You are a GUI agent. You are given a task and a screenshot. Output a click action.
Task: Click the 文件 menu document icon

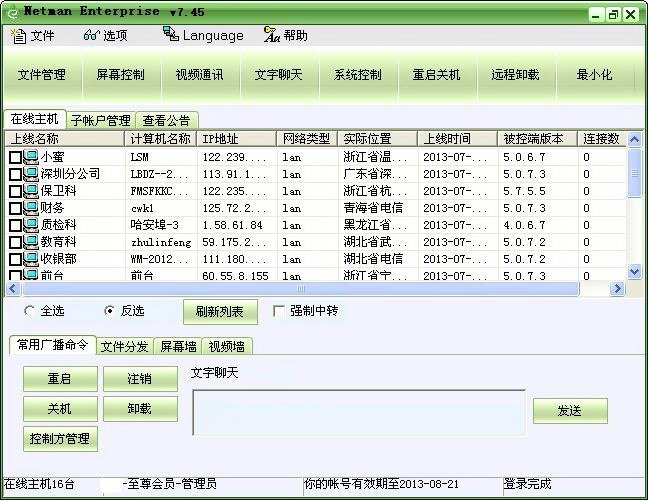(18, 36)
